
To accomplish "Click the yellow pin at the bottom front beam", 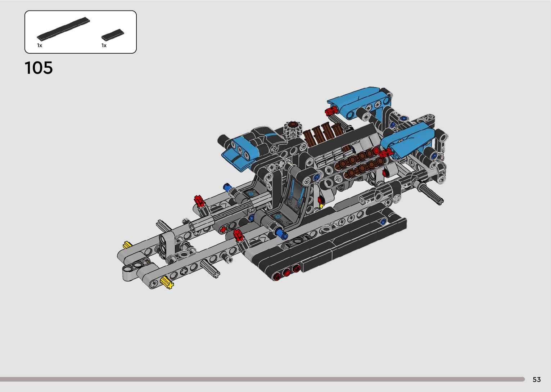I will click(167, 283).
